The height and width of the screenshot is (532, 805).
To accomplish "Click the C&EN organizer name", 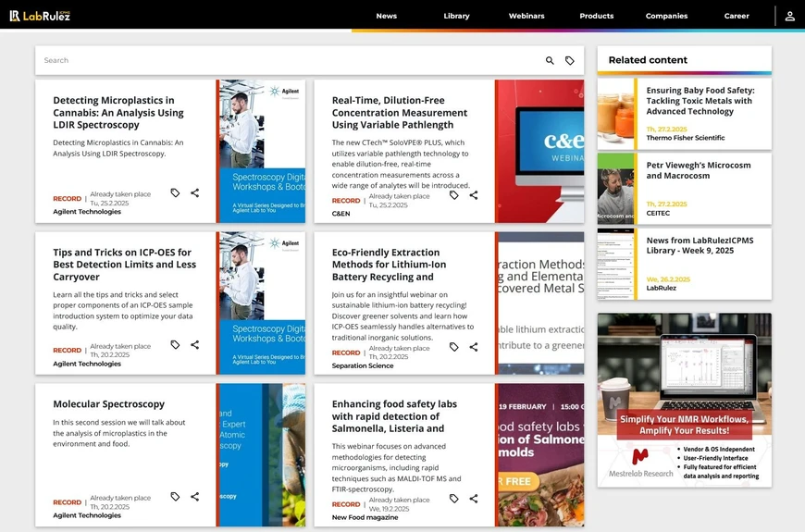I will [x=341, y=214].
